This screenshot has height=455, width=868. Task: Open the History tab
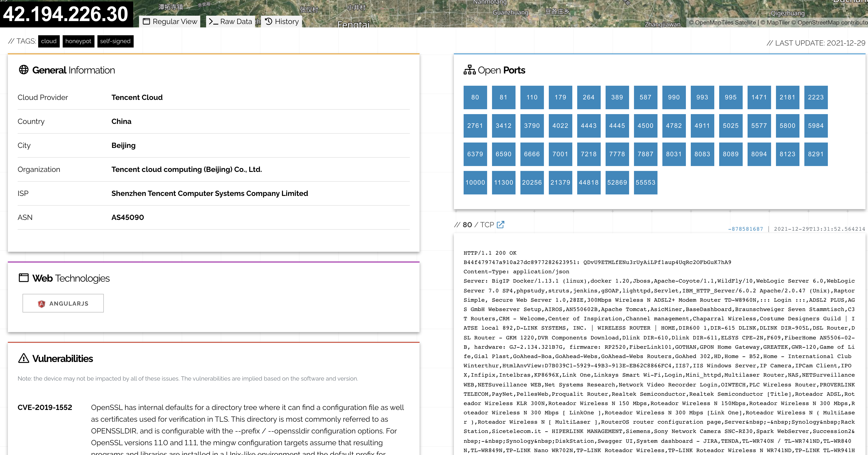click(286, 22)
